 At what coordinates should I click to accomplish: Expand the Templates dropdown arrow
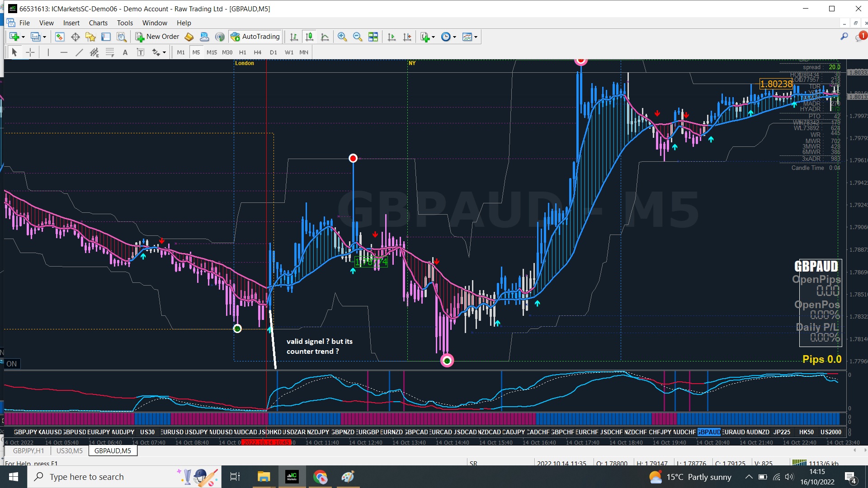[x=476, y=37]
